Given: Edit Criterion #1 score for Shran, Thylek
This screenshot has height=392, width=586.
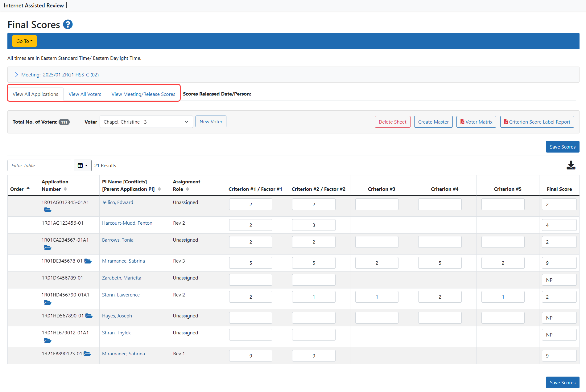Looking at the screenshot, I should click(250, 335).
